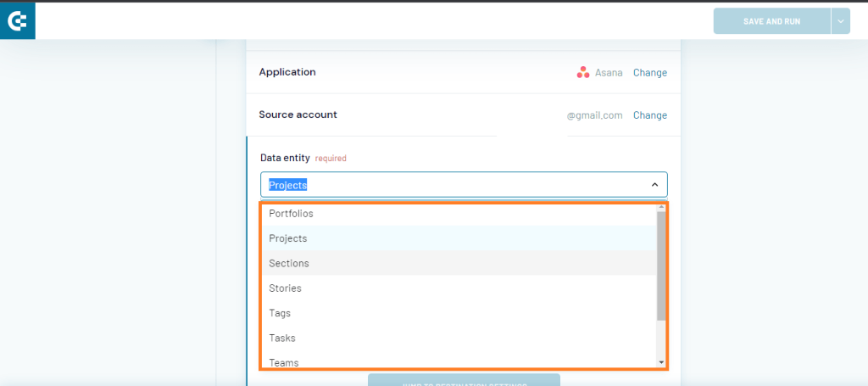Click the scroll up arrow in list
This screenshot has height=386, width=868.
coord(661,207)
